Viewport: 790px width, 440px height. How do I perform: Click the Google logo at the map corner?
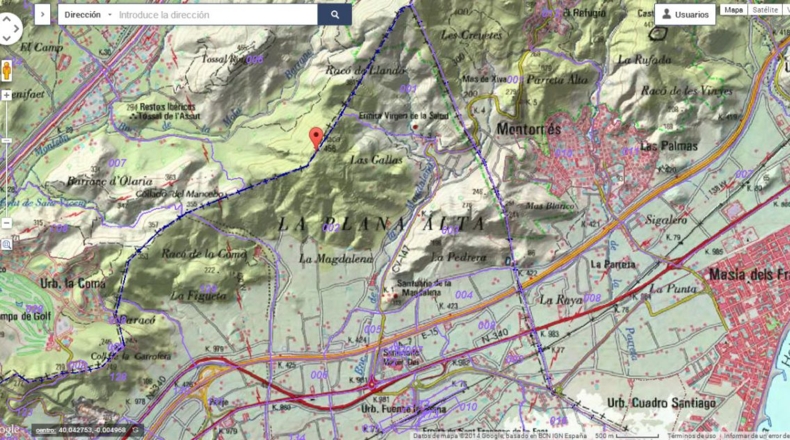pyautogui.click(x=10, y=430)
